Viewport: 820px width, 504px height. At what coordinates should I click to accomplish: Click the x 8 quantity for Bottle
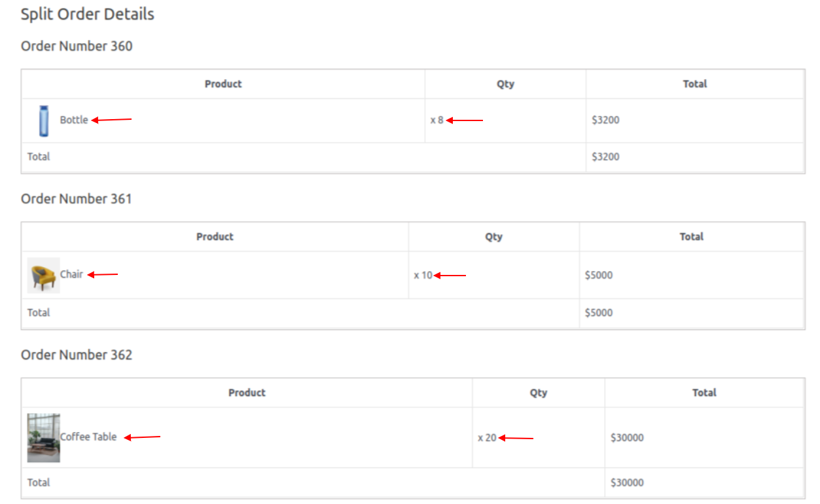437,120
